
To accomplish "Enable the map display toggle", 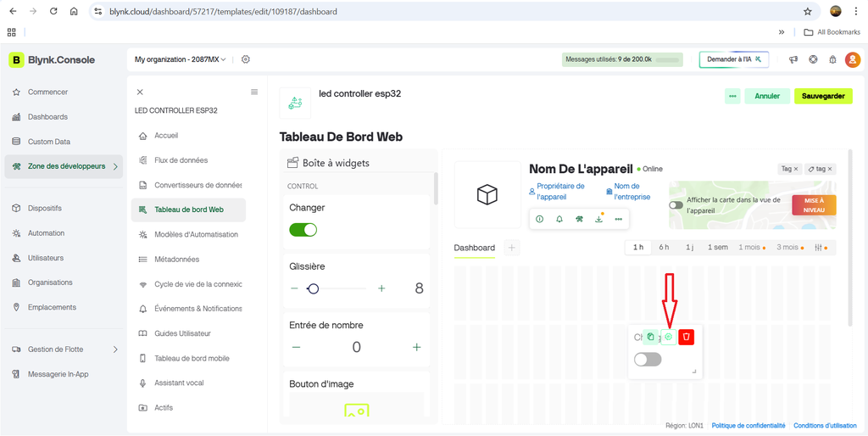I will 676,205.
